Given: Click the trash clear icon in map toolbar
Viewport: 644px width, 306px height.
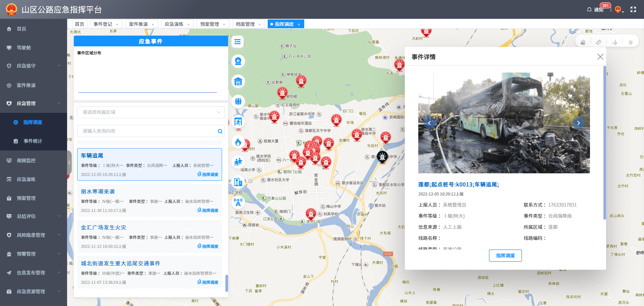Looking at the screenshot, I should click(x=631, y=42).
